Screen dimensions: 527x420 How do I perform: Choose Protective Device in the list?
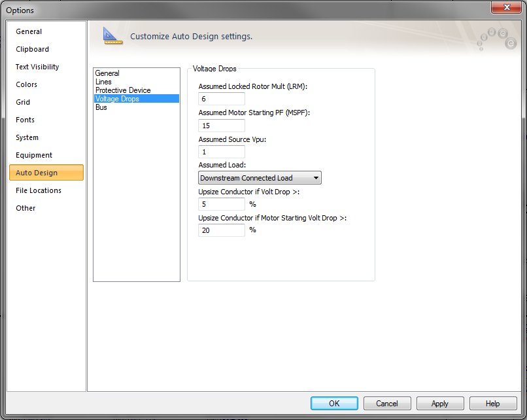[137, 90]
